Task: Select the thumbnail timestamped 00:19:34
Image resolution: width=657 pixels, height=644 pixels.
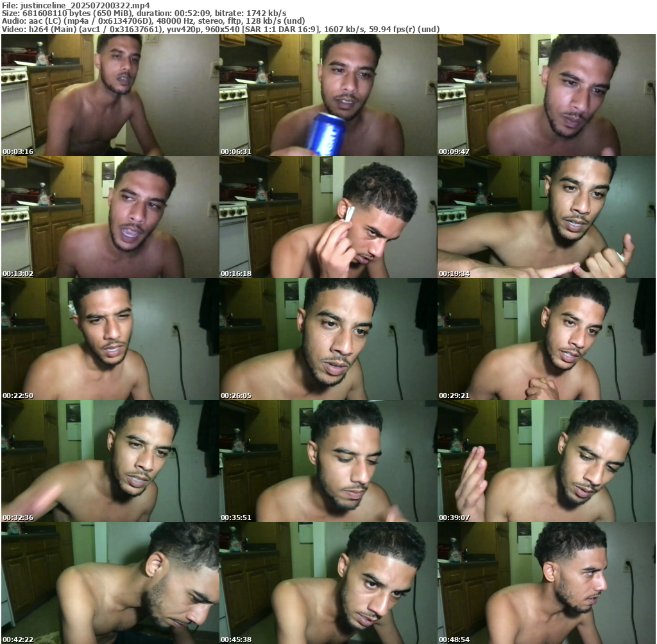Action: tap(547, 217)
